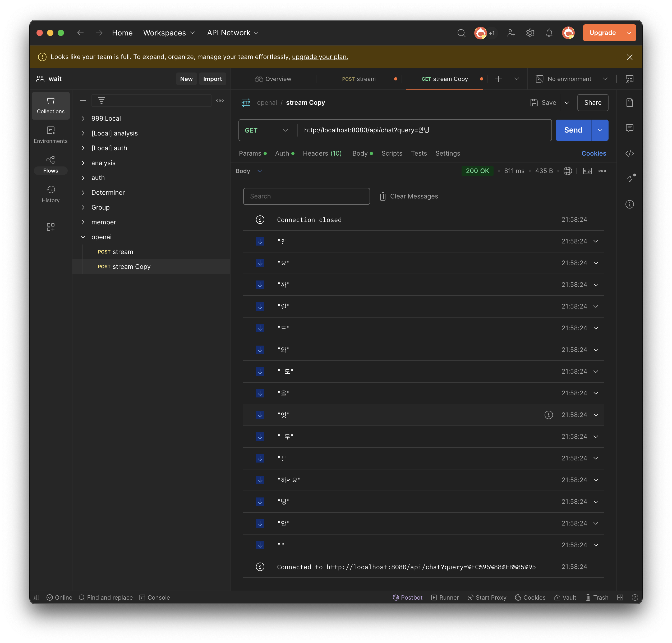Toggle two-pane layout in status bar
The image size is (672, 643).
620,597
